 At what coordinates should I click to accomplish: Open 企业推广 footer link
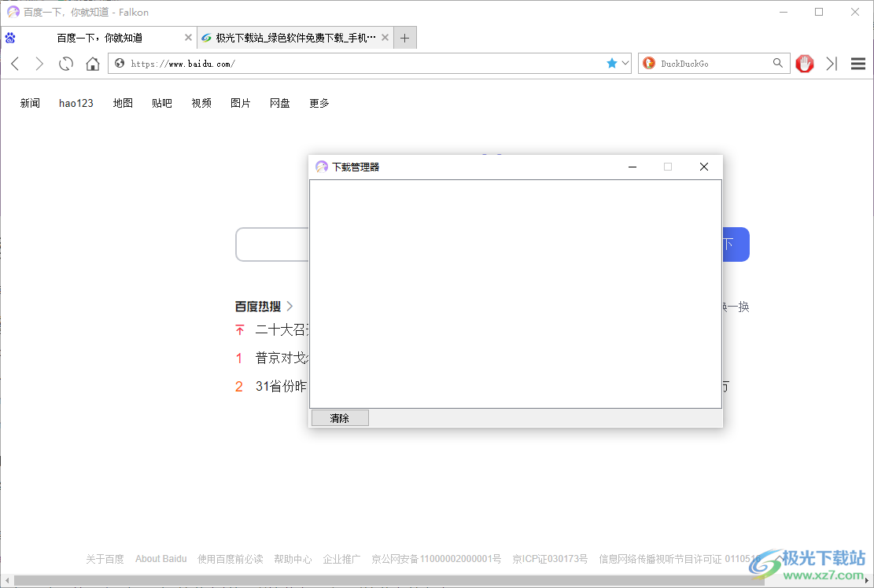pos(341,559)
